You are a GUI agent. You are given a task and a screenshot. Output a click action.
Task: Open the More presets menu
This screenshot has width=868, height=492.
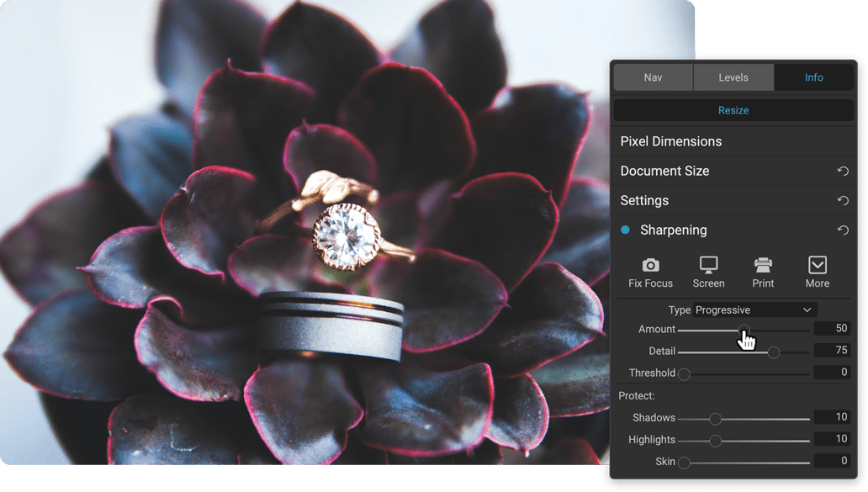point(817,272)
